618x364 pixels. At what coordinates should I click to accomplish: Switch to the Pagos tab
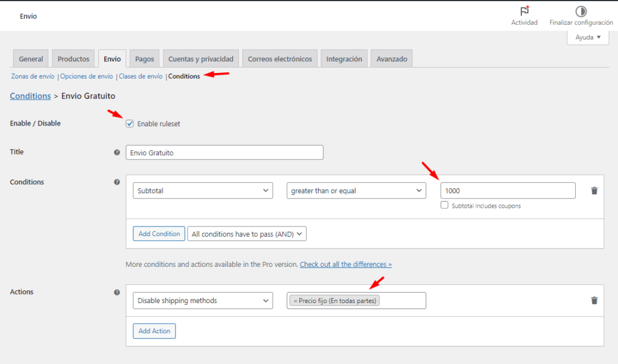point(145,59)
